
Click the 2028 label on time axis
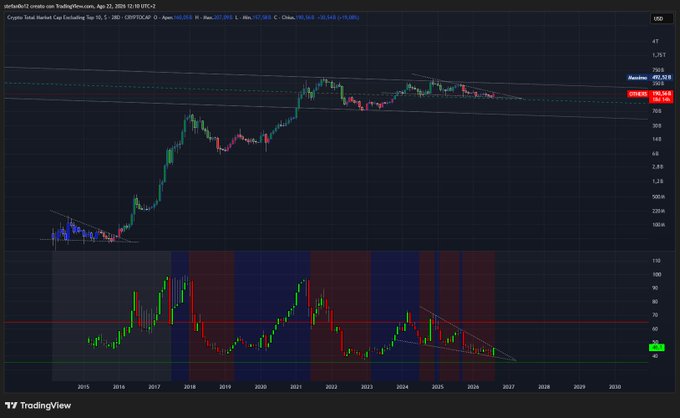(x=544, y=387)
